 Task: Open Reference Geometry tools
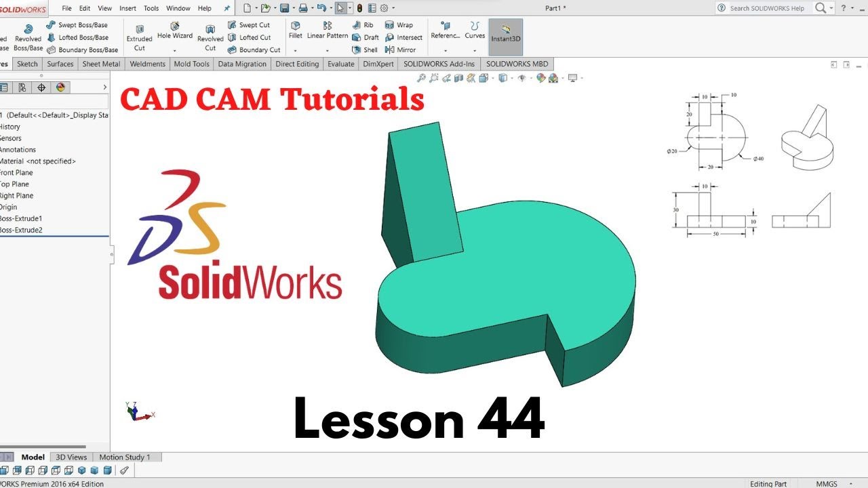(x=446, y=30)
